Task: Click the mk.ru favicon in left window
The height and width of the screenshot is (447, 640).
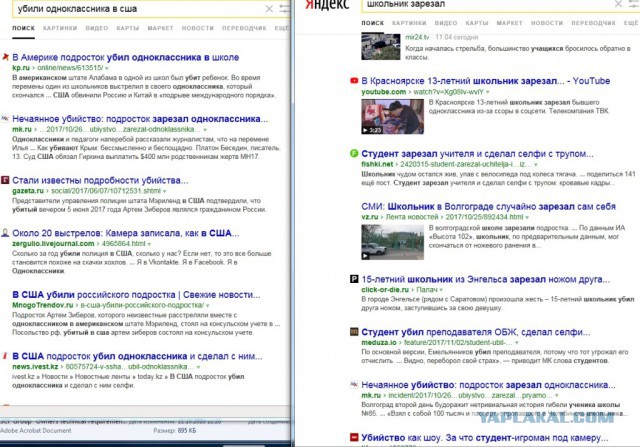Action: 5,118
